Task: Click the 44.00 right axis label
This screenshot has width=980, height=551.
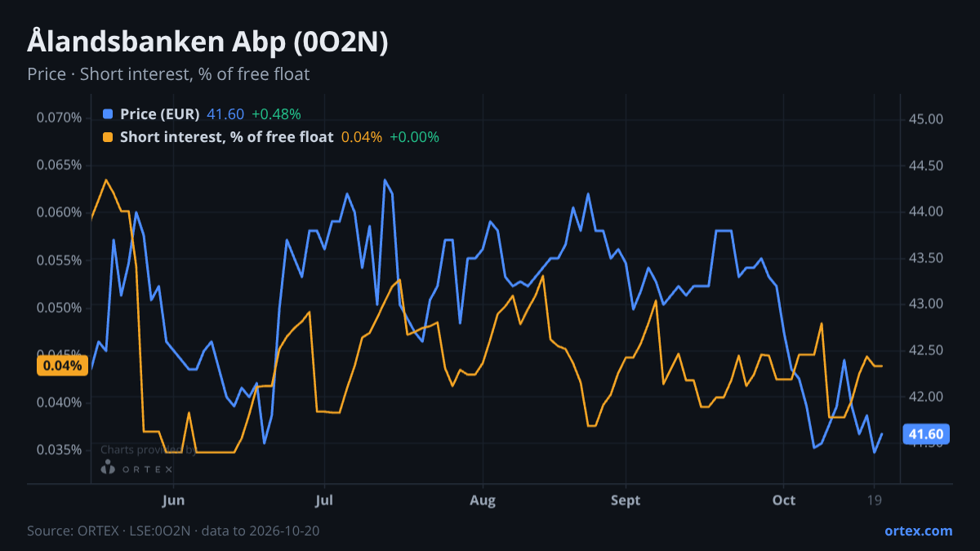Action: tap(925, 212)
